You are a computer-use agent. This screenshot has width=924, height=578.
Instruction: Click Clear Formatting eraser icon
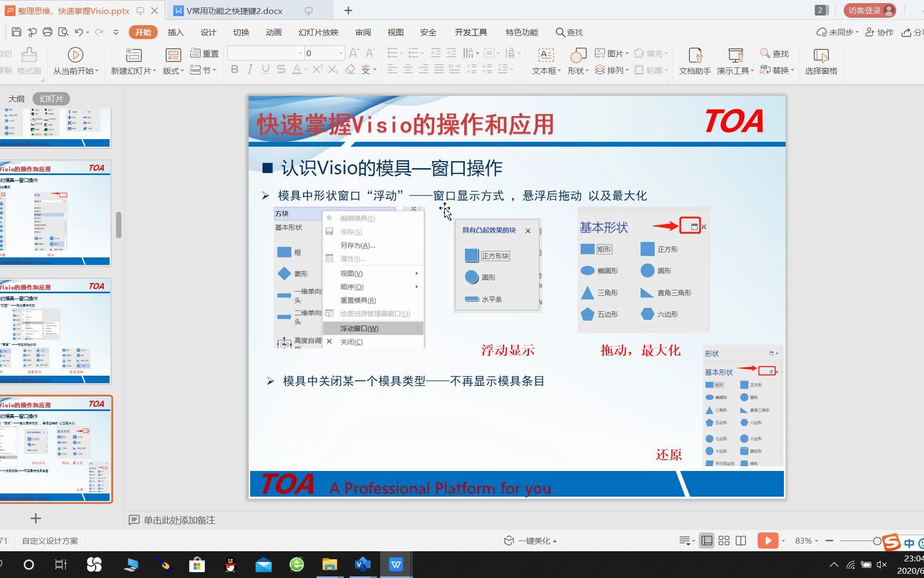point(350,70)
